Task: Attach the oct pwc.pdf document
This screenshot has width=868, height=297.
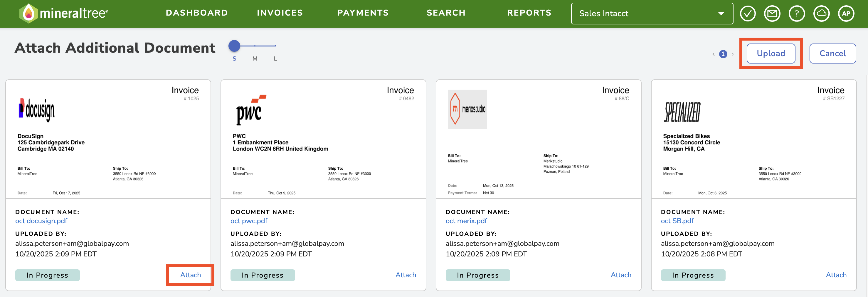Action: pos(406,275)
